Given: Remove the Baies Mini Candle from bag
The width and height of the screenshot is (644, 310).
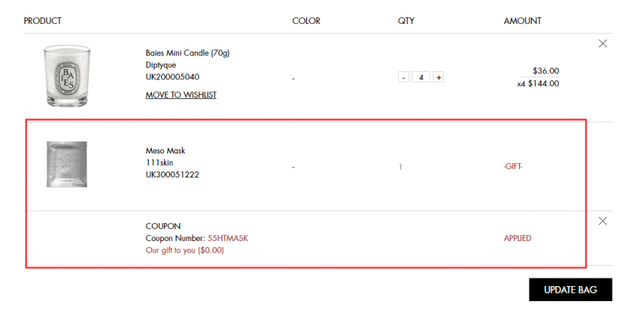Looking at the screenshot, I should pyautogui.click(x=603, y=43).
